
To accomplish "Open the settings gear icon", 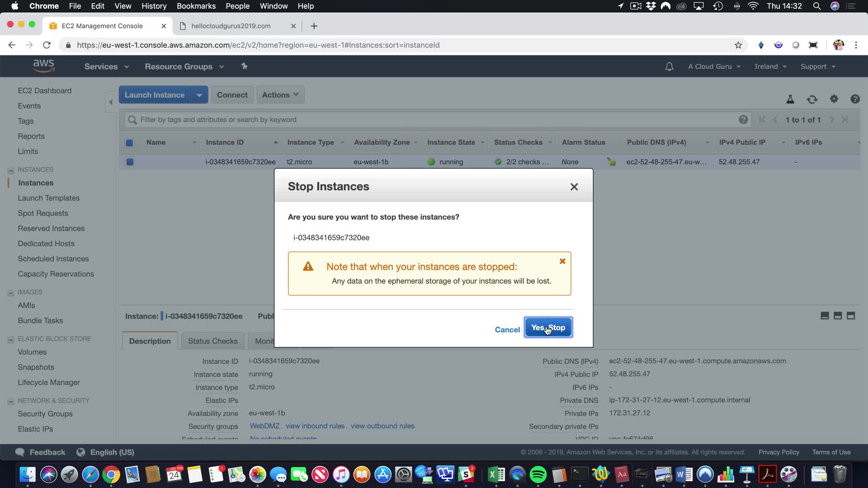I will pyautogui.click(x=834, y=99).
